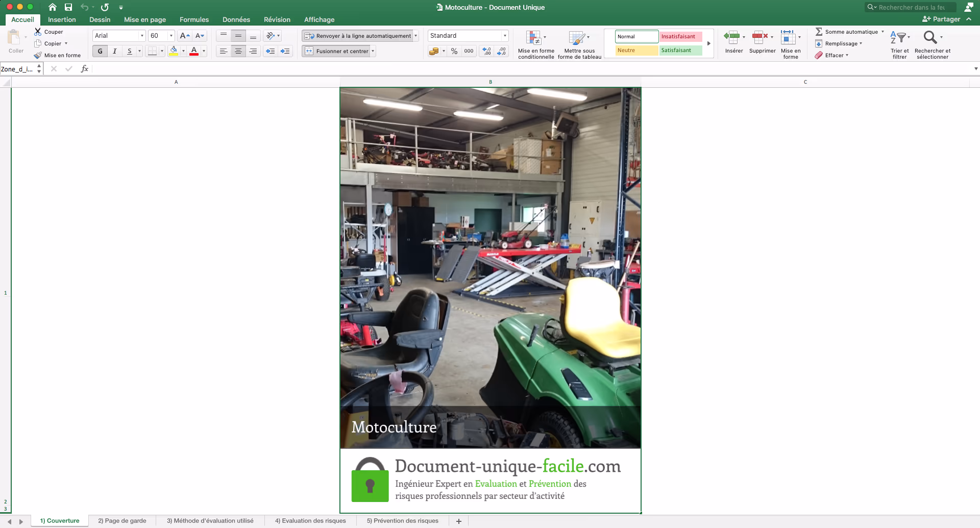This screenshot has height=528, width=980.
Task: Save the workbook with the floppy icon
Action: click(68, 7)
